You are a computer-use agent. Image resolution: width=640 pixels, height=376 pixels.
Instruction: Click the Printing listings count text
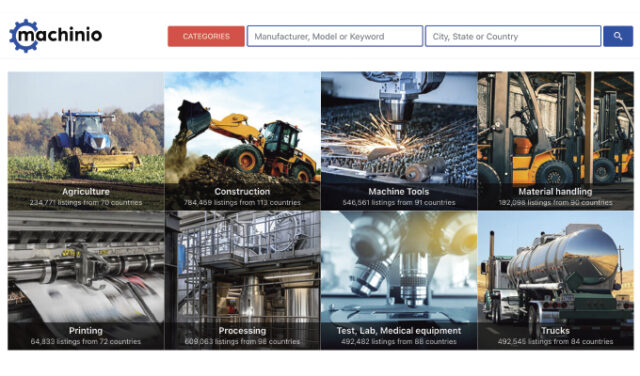pyautogui.click(x=86, y=342)
